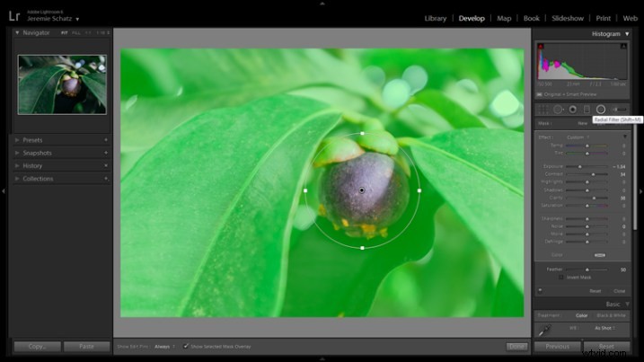
Task: Set navigator zoom to FILL
Action: [76, 33]
